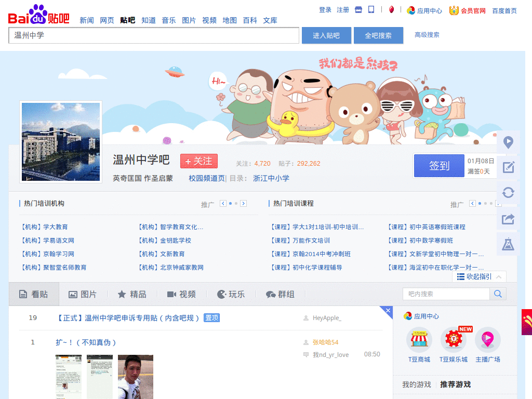Viewport: 532px width, 399px height.
Task: Switch to 推荐游戏 tab
Action: (455, 384)
